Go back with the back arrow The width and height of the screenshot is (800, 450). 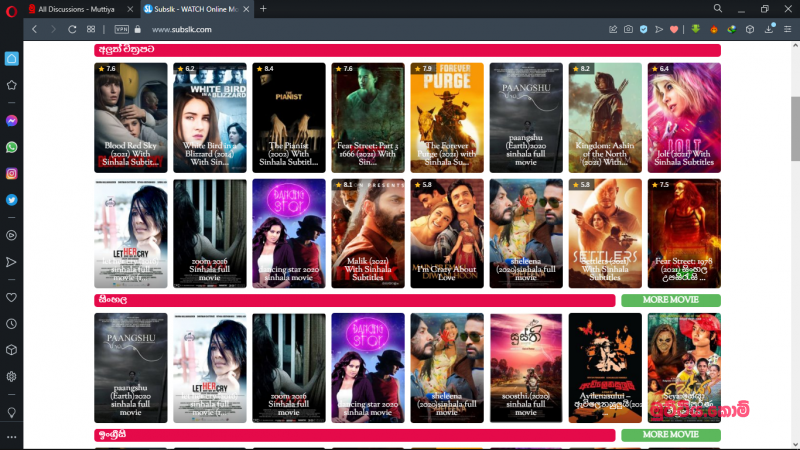(x=35, y=30)
